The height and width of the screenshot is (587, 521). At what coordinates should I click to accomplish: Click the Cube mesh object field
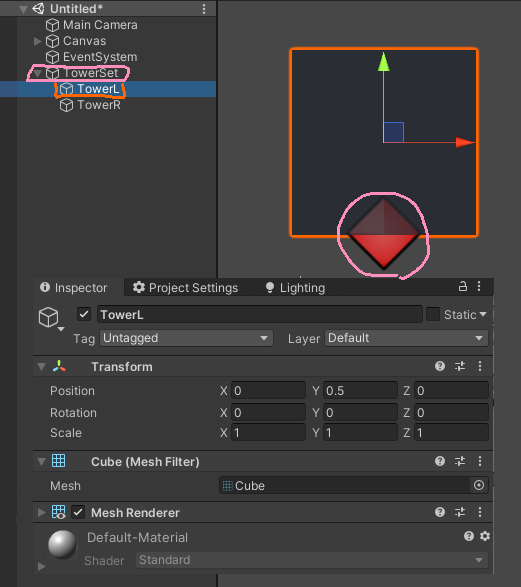pyautogui.click(x=344, y=486)
